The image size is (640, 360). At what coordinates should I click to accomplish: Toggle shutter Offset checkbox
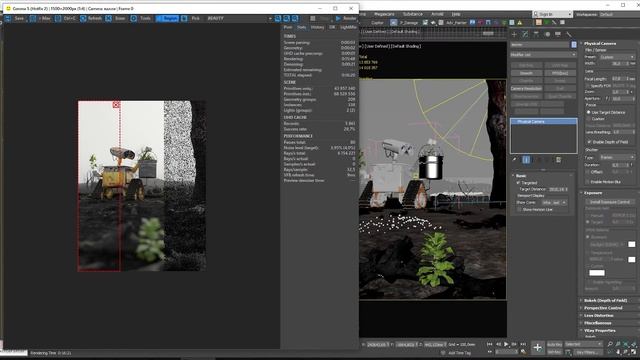pos(588,172)
